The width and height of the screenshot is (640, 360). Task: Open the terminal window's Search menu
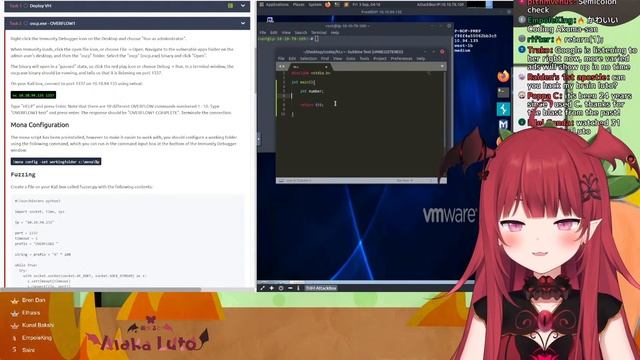pyautogui.click(x=301, y=33)
